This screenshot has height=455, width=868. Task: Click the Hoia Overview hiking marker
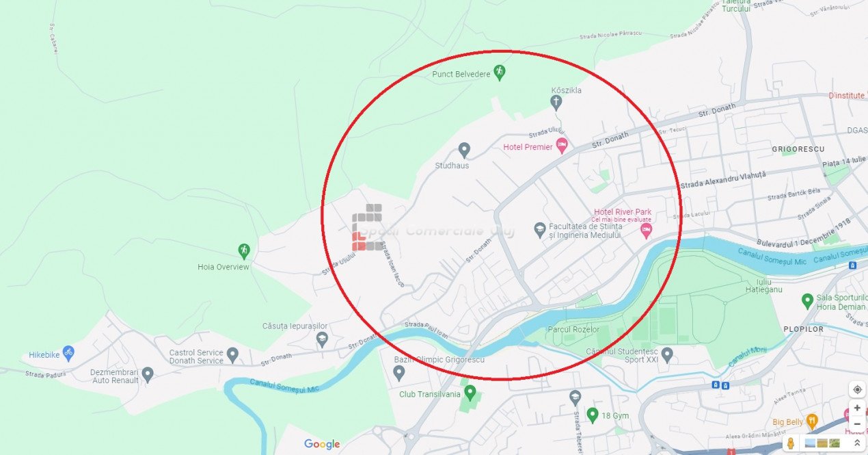point(244,251)
